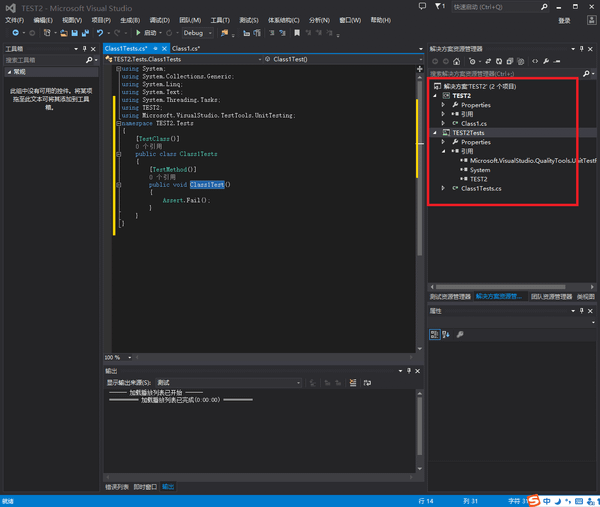Expand Properties under TEST2 project
Viewport: 600px width, 507px height.
(443, 105)
